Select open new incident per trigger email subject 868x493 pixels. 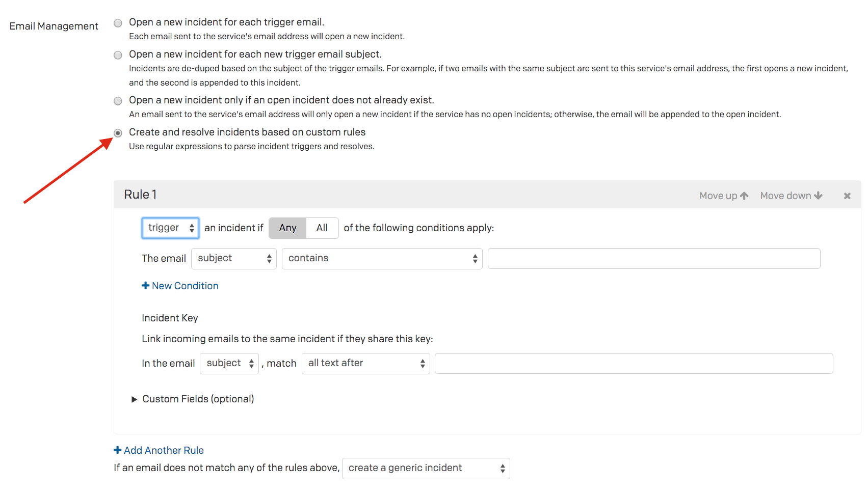tap(118, 55)
